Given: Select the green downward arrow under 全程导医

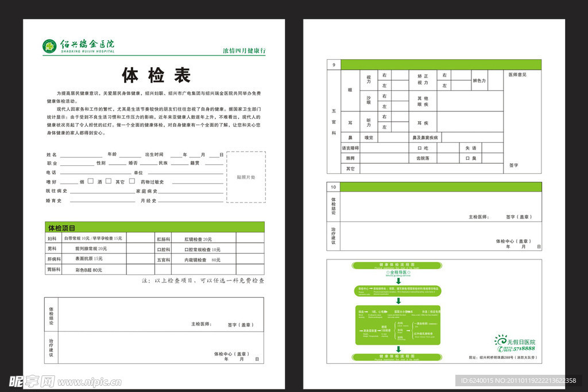Looking at the screenshot, I should point(399,281).
